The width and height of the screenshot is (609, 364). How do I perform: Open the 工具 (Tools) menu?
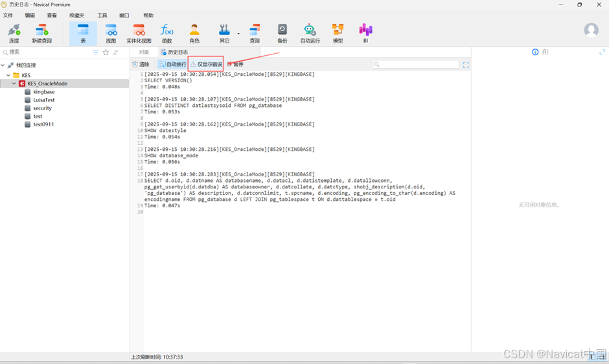[102, 16]
